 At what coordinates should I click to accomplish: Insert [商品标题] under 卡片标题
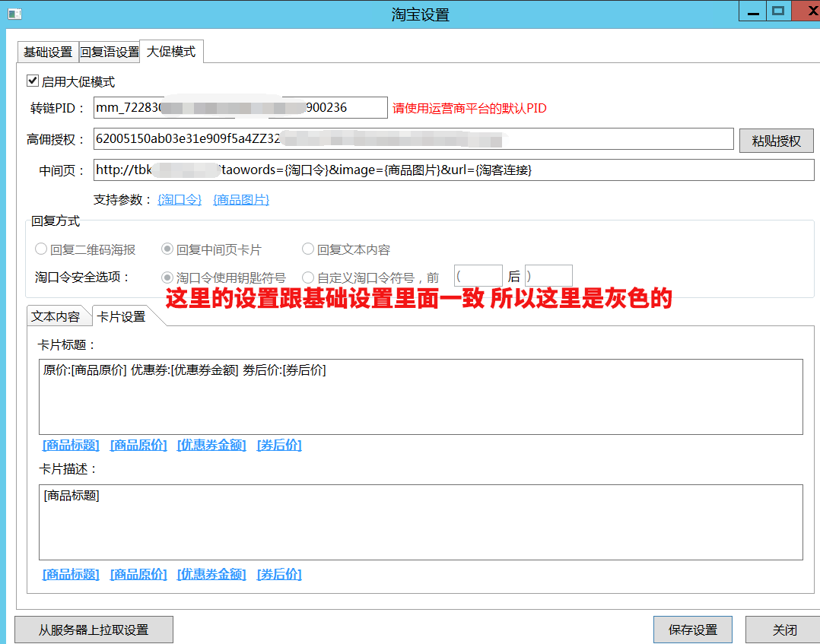pyautogui.click(x=71, y=446)
